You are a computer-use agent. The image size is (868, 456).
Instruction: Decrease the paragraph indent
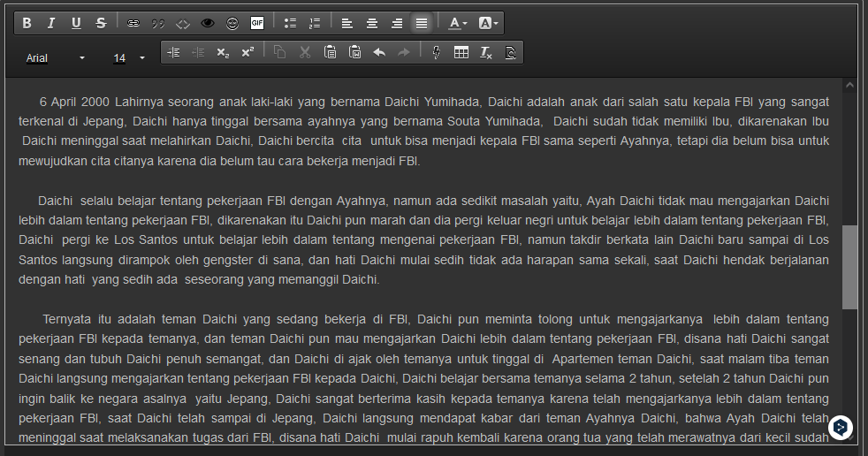tap(198, 52)
